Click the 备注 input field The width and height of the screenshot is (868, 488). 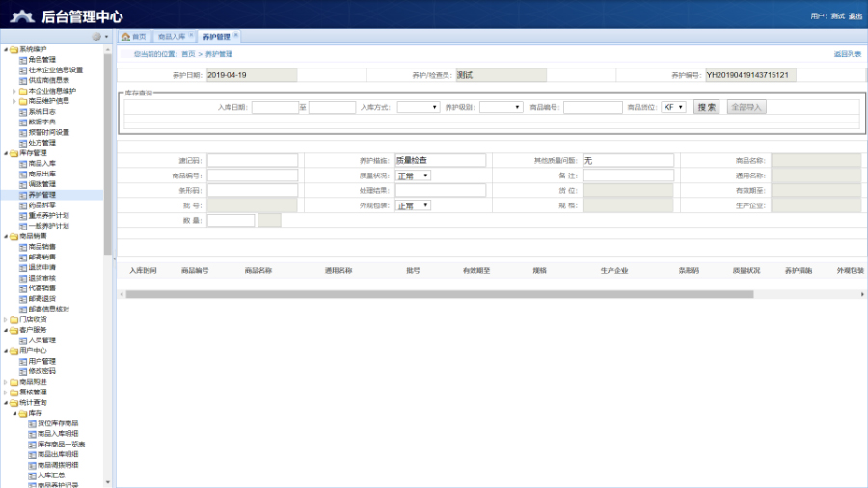click(628, 176)
